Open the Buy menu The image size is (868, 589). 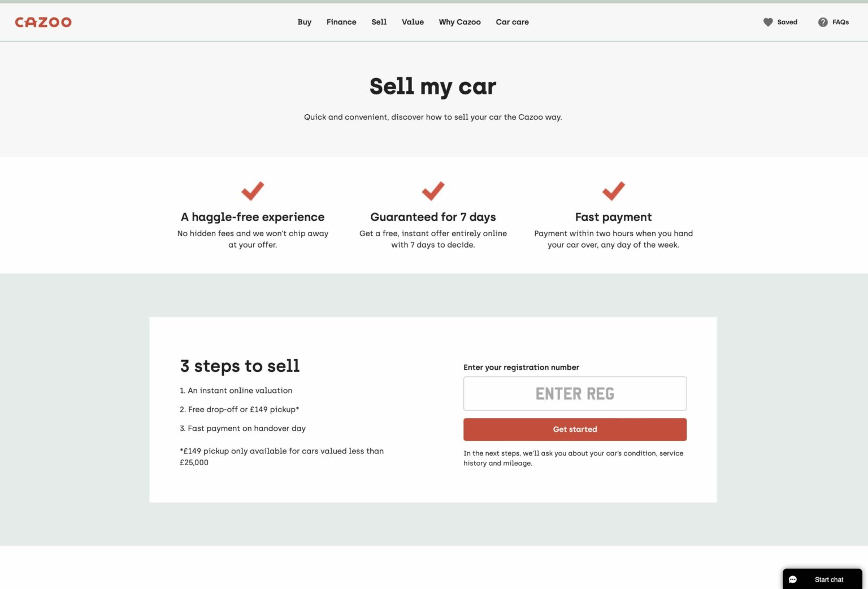click(x=305, y=22)
